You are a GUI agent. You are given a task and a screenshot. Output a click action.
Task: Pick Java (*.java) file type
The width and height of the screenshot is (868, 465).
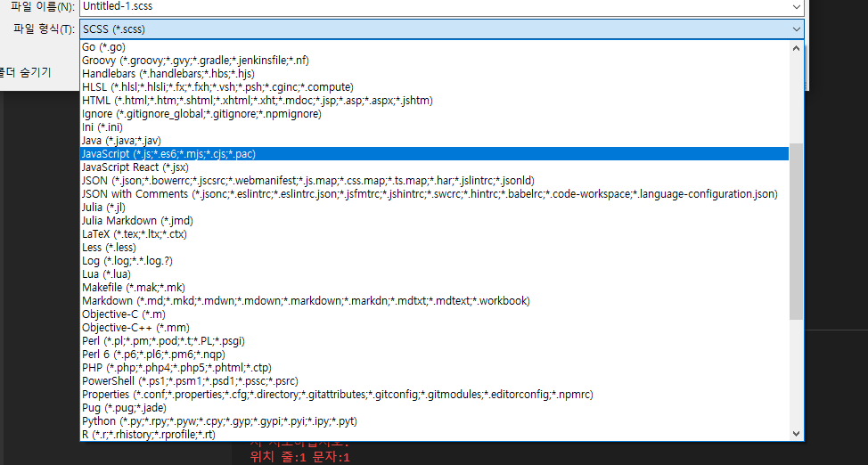[x=435, y=141]
